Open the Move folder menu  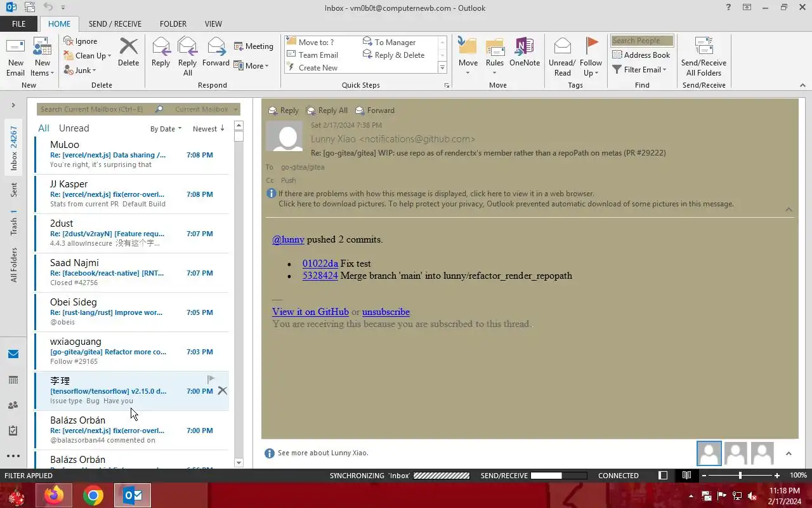tap(468, 57)
